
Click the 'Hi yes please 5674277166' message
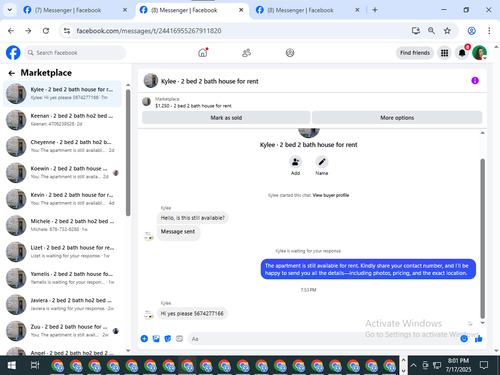(x=192, y=314)
